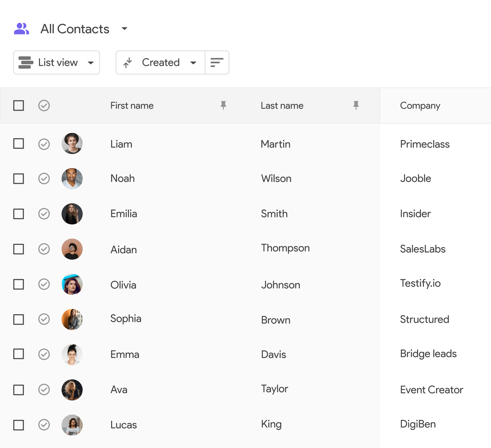491x448 pixels.
Task: Select the checkbox for Olivia Johnson
Action: coord(18,284)
